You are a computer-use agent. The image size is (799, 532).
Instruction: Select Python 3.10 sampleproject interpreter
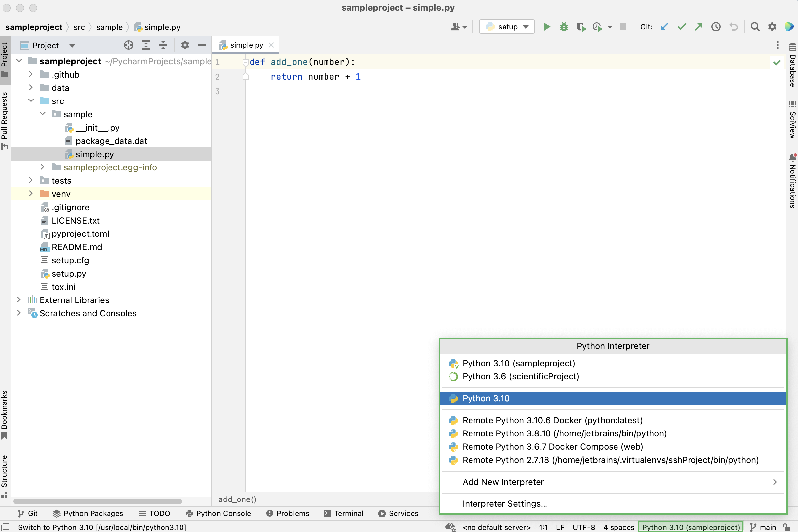pos(519,363)
